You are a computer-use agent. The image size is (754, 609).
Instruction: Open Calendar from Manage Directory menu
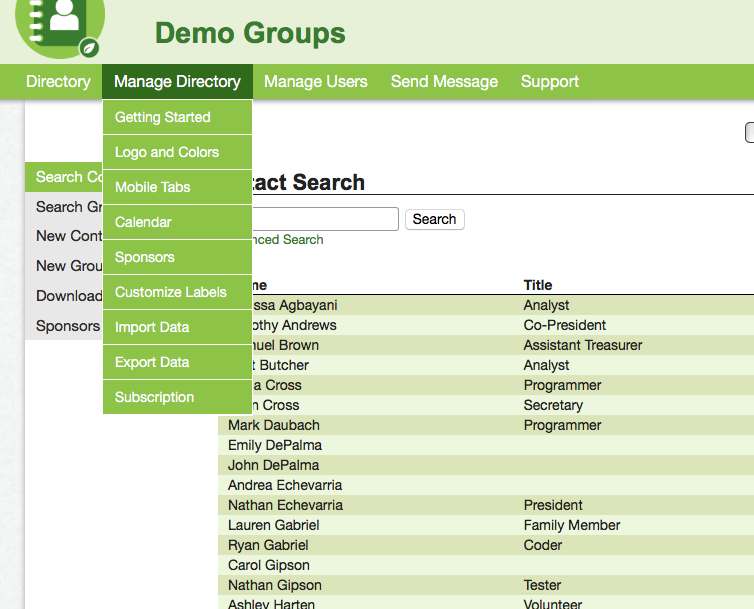pos(143,222)
